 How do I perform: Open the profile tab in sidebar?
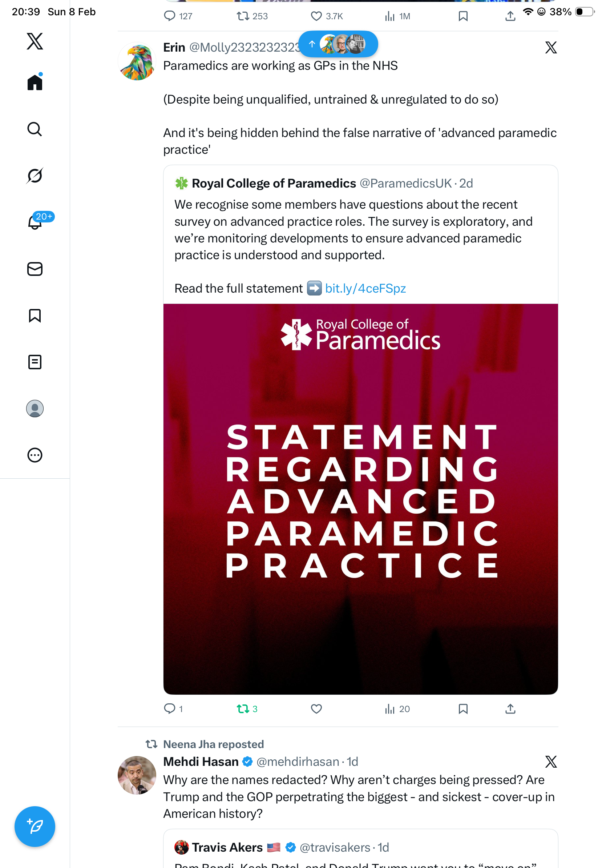(35, 409)
